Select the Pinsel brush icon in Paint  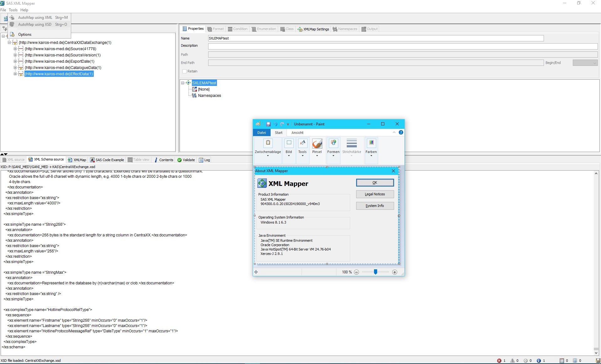[317, 144]
